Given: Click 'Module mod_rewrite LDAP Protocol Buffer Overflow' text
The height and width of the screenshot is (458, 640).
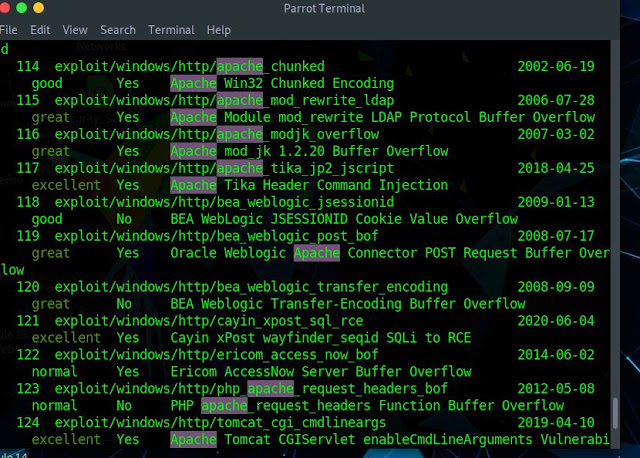Looking at the screenshot, I should [x=409, y=117].
